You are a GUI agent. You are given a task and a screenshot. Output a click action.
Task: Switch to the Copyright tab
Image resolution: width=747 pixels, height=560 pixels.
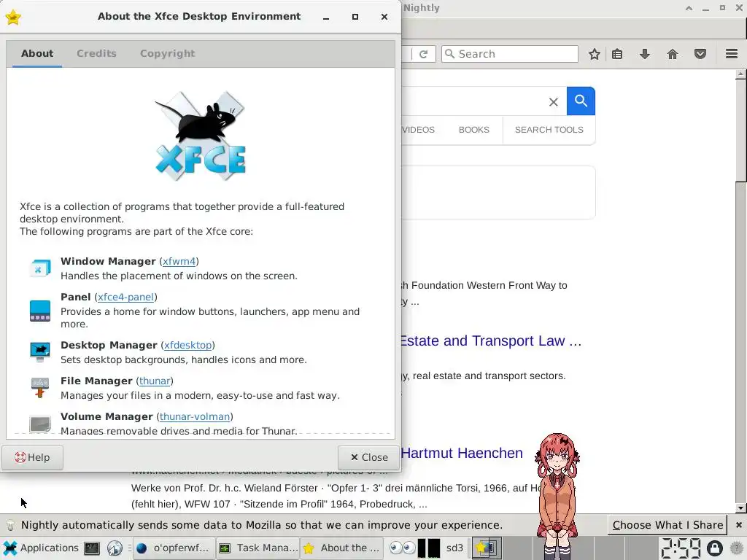[167, 53]
